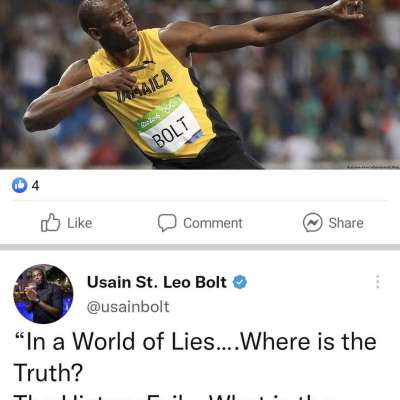The image size is (400, 400).
Task: View the 4 reactions count
Action: tap(35, 186)
